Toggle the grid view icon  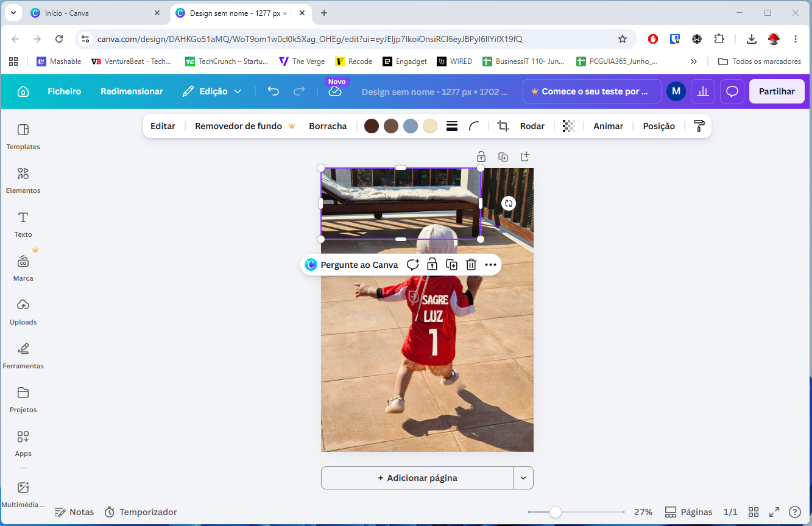point(754,512)
